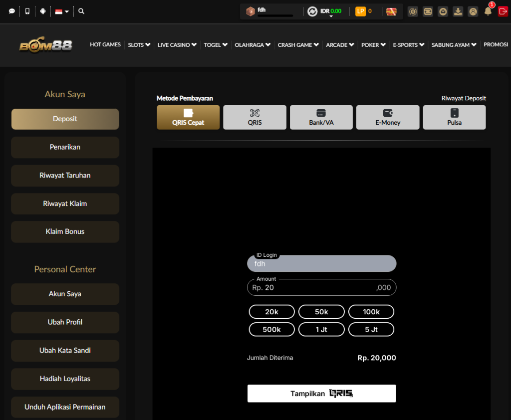Expand the LIVE CASINO menu

tap(177, 45)
